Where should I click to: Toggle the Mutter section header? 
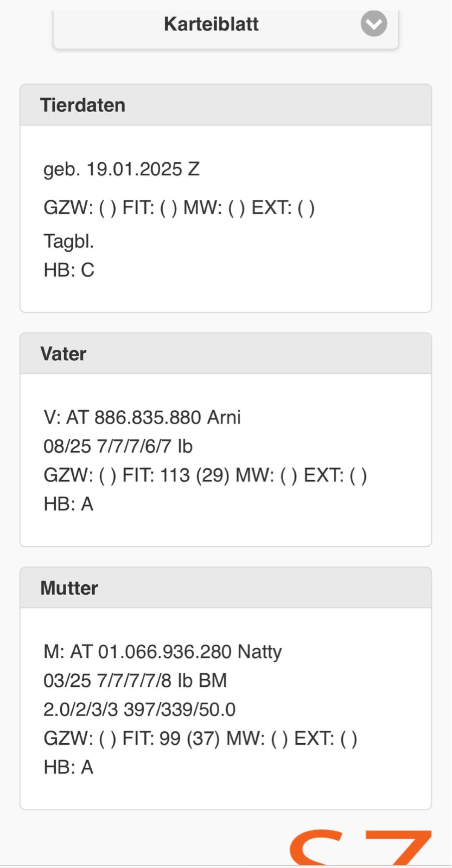[225, 588]
